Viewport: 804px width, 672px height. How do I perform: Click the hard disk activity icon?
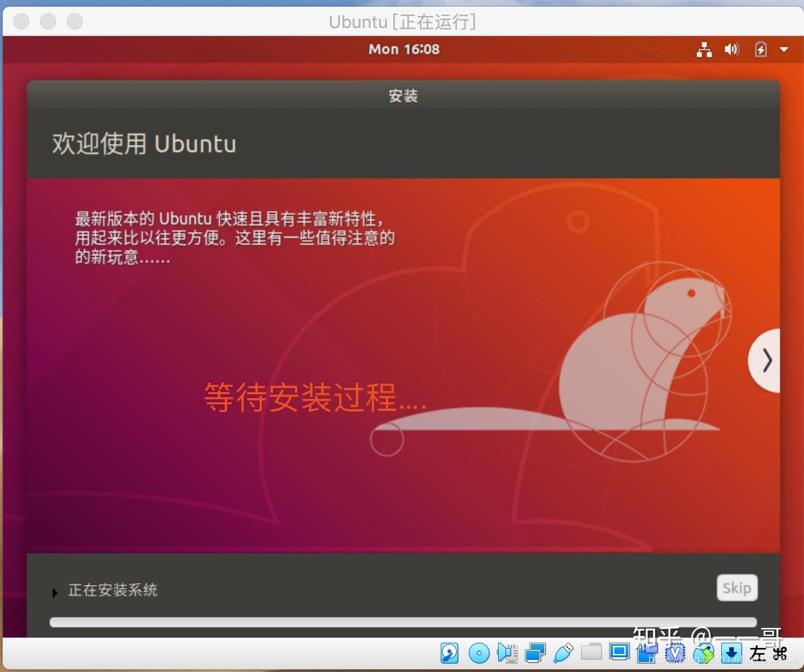(x=449, y=653)
